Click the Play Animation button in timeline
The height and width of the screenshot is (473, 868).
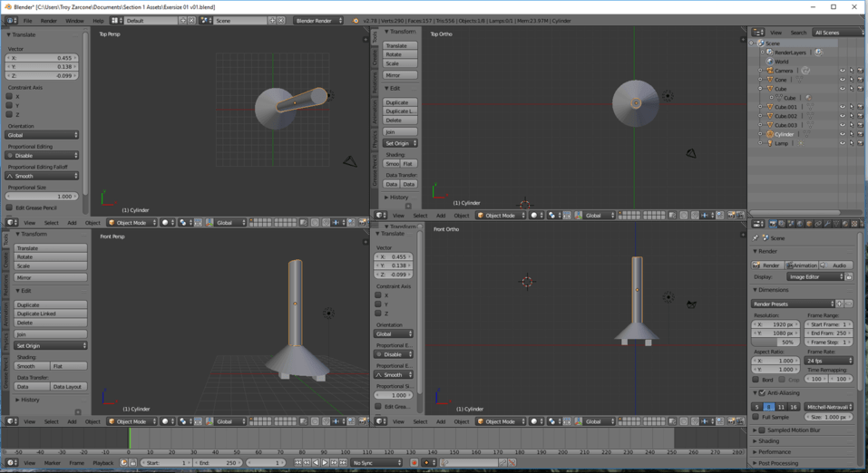[x=325, y=463]
